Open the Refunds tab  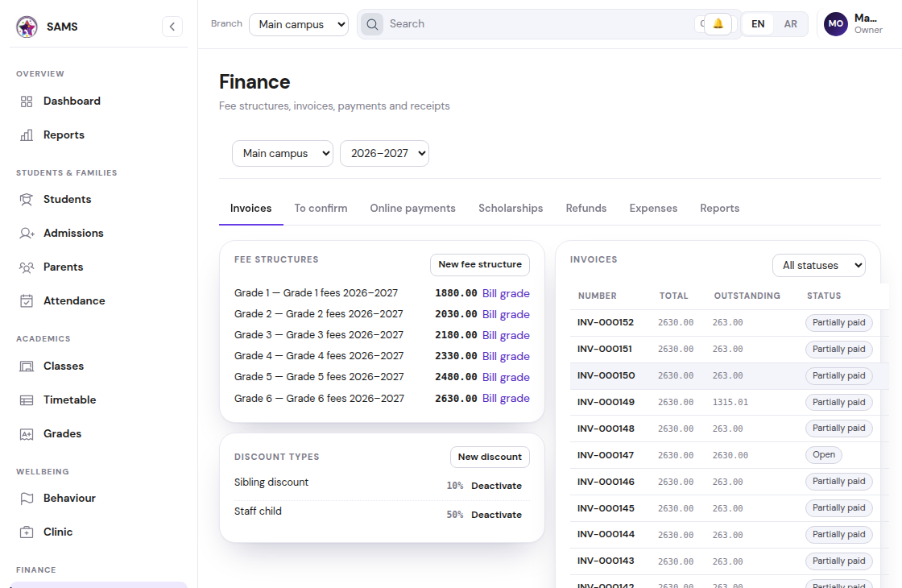click(x=586, y=209)
